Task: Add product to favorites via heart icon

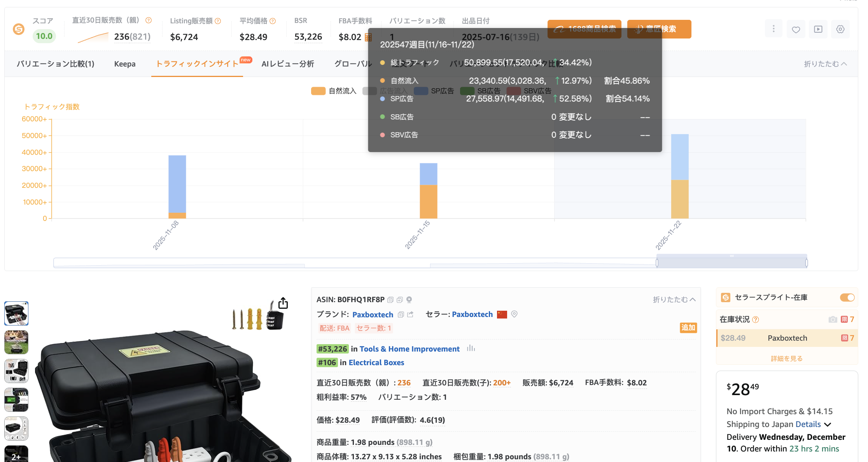Action: click(796, 29)
